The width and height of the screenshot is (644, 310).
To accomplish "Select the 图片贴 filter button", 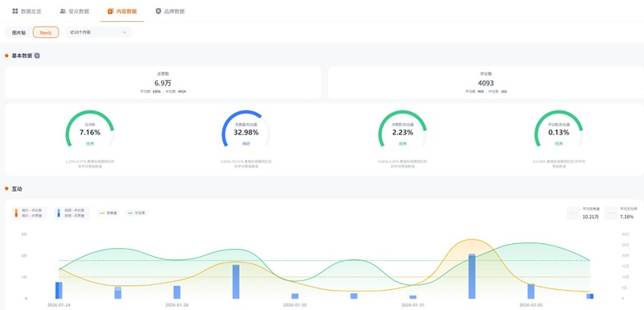I will coord(19,32).
